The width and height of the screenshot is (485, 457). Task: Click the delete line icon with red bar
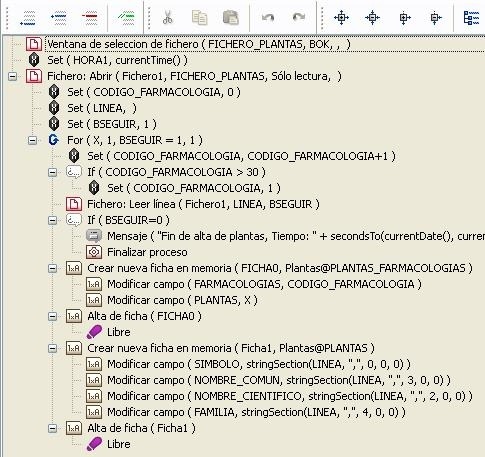(89, 17)
